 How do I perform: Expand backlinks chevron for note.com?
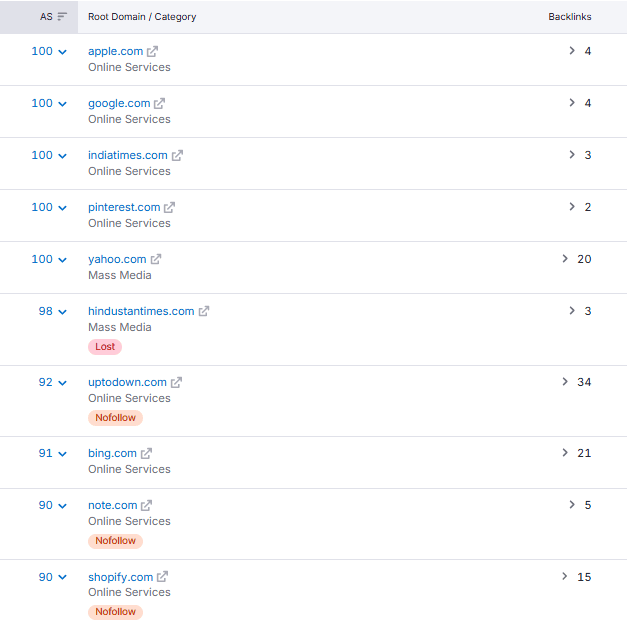pyautogui.click(x=572, y=504)
